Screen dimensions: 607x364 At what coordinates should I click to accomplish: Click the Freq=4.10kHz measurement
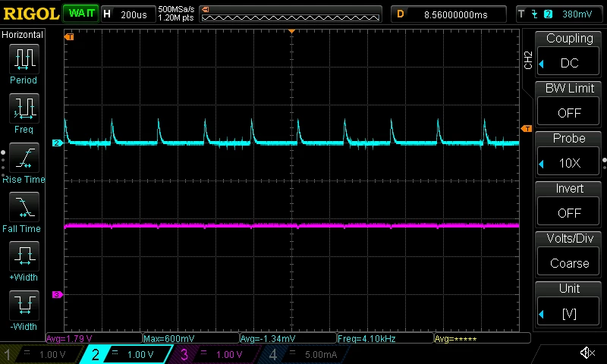(x=385, y=338)
